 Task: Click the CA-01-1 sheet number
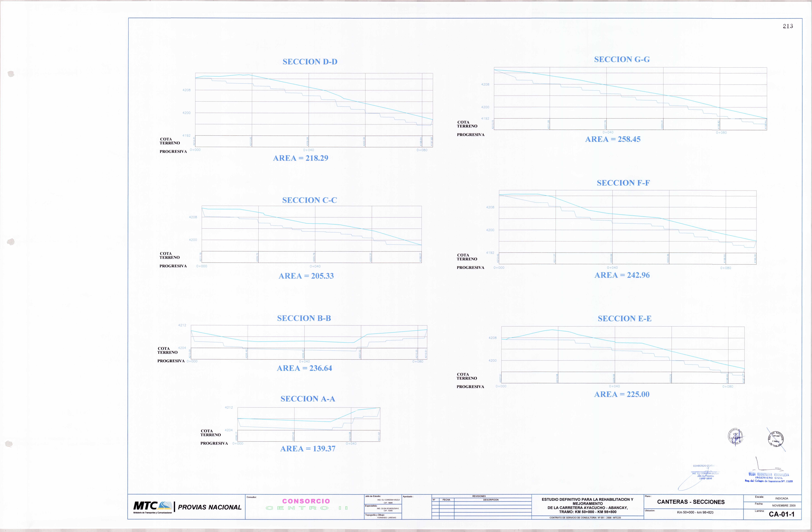tap(782, 514)
